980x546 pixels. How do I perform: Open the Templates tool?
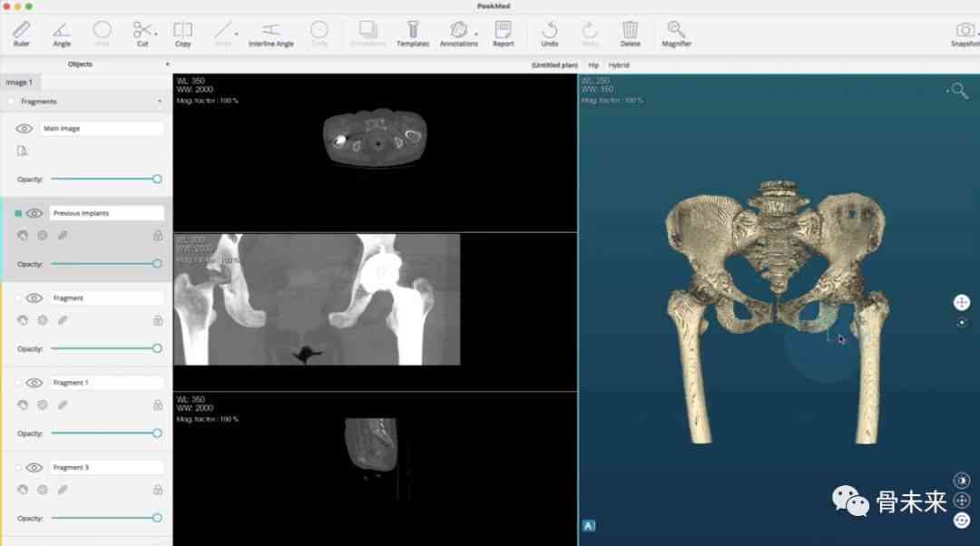click(413, 34)
